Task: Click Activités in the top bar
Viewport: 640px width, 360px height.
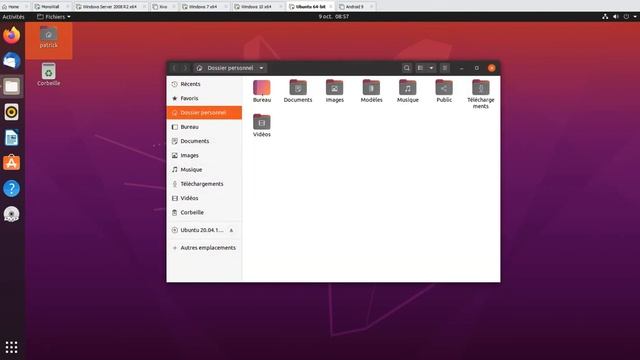Action: click(13, 17)
